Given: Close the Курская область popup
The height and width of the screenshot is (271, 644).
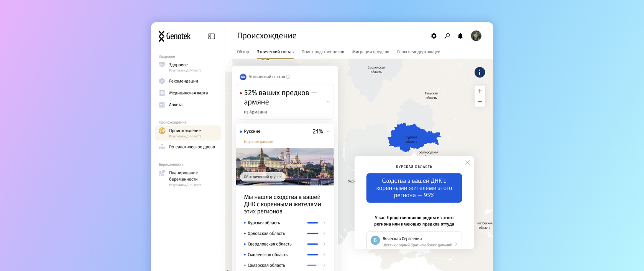Looking at the screenshot, I should (x=468, y=162).
